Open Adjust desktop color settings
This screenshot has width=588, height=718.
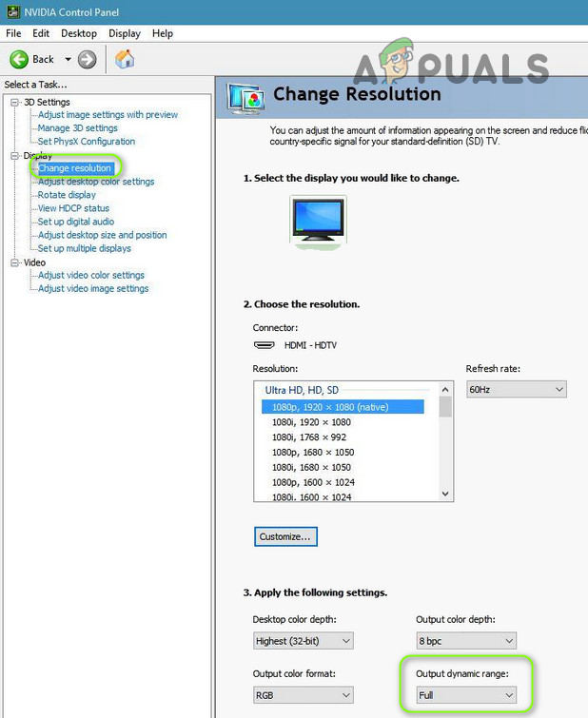pyautogui.click(x=96, y=182)
